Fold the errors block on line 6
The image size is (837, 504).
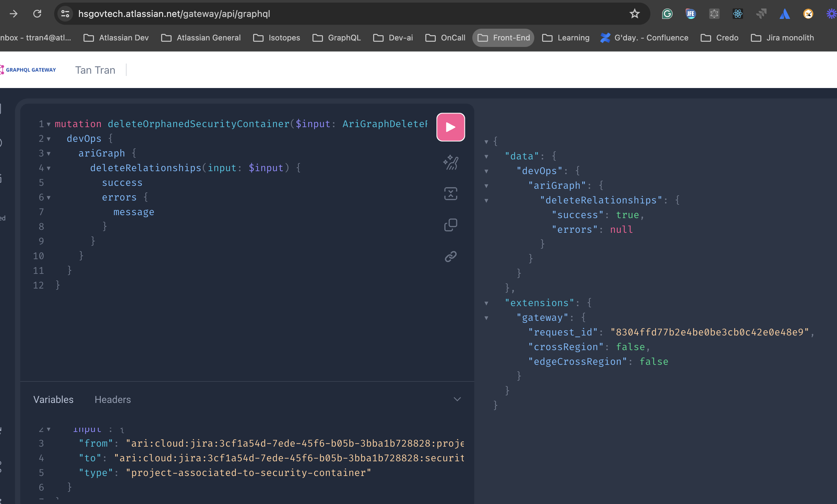[x=49, y=198]
